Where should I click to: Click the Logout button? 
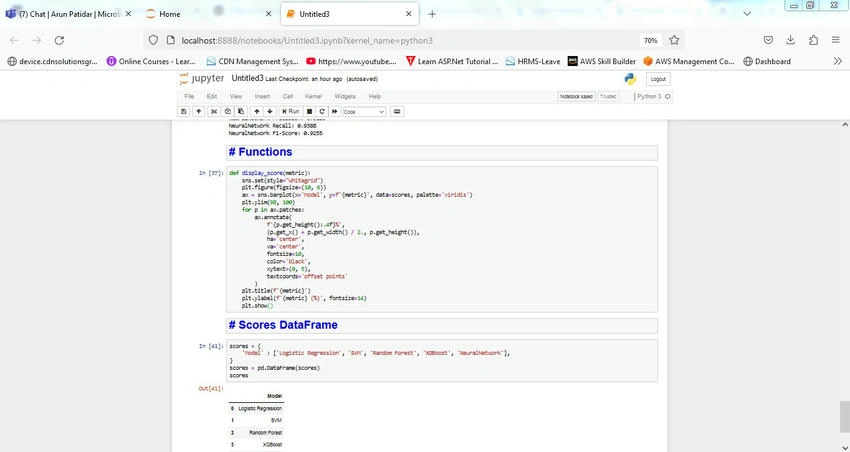[658, 79]
